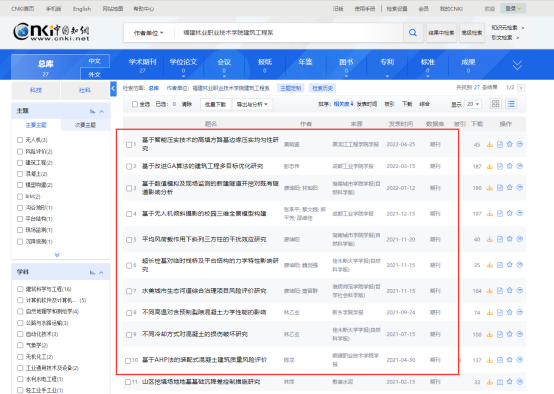
Task: Tick 建筑科学与工程(16) subject checkbox
Action: [20, 289]
